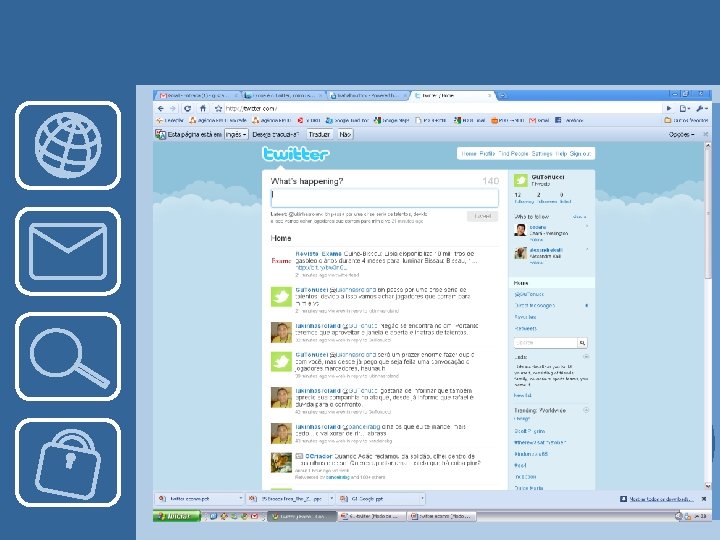The height and width of the screenshot is (540, 720).
Task: Click the Não button in translation bar
Action: click(x=345, y=134)
